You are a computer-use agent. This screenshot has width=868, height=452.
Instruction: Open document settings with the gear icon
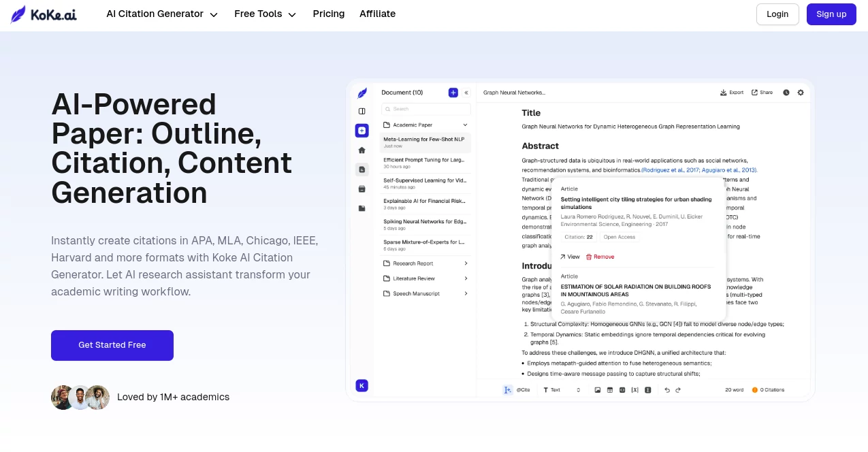click(800, 92)
